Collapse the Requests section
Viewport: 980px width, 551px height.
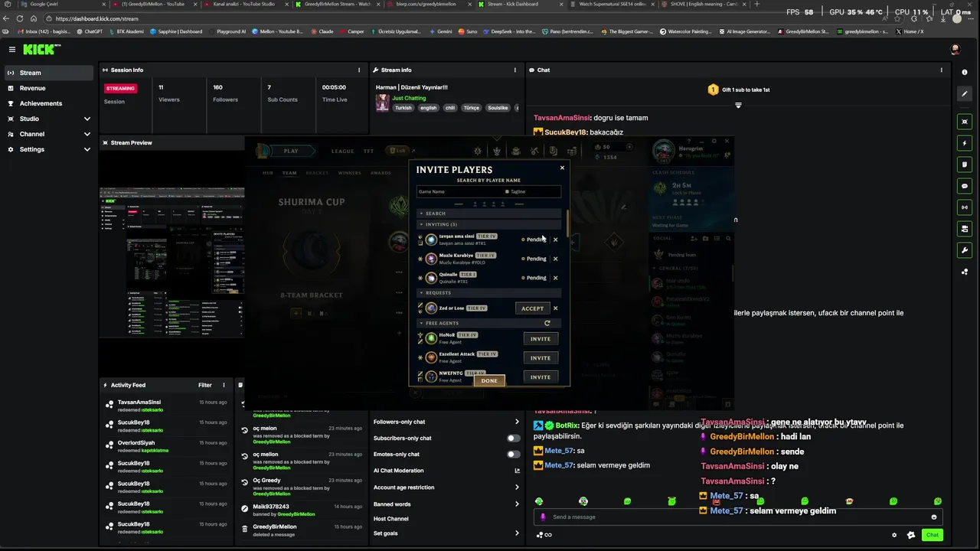[x=421, y=292]
